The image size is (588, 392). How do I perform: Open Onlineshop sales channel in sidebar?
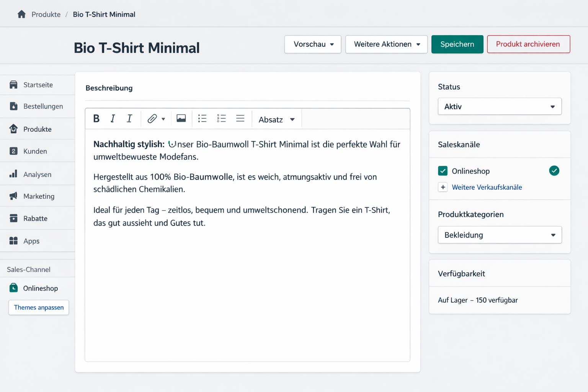[x=38, y=288]
